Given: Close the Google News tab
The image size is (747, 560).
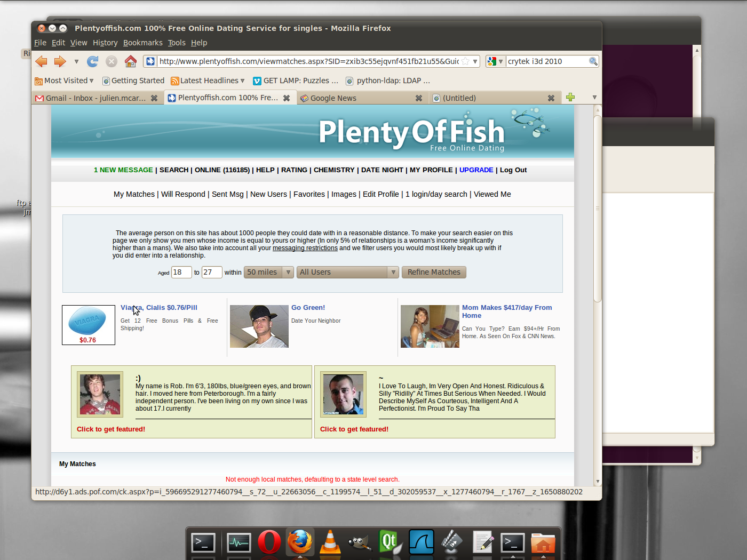Looking at the screenshot, I should (x=419, y=98).
